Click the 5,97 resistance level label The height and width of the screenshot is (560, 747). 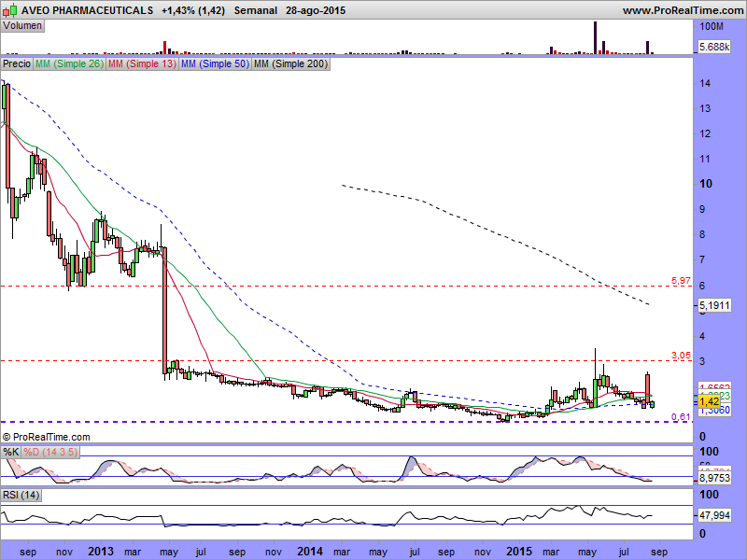pos(681,281)
